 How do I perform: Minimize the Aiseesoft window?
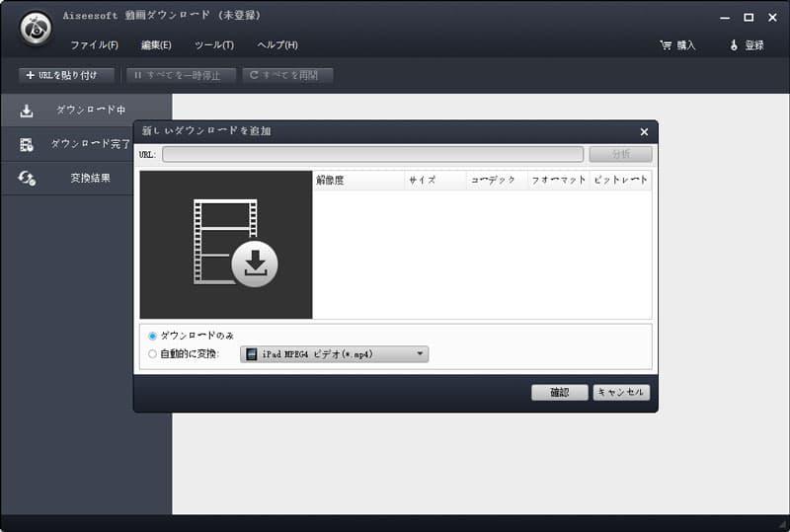click(x=725, y=18)
